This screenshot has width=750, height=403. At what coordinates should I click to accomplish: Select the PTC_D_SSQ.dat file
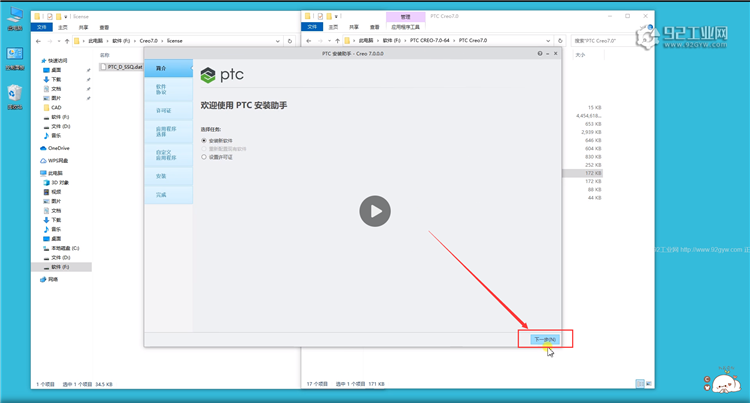121,67
